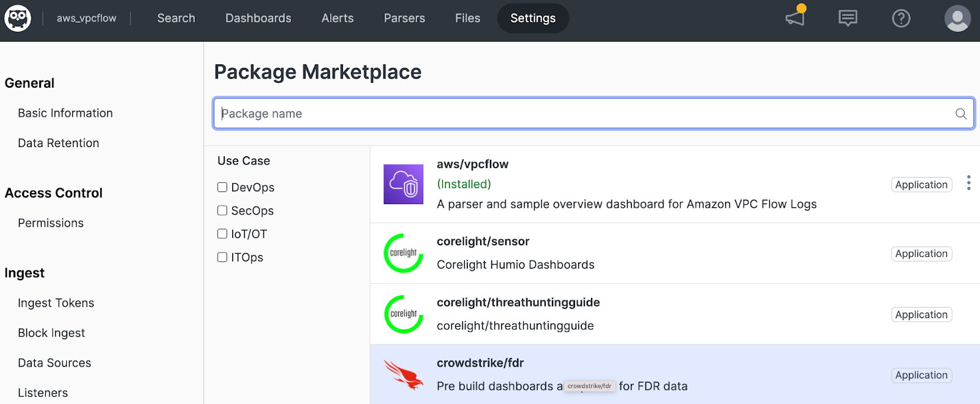Open the Alerts tab
The height and width of the screenshot is (404, 980).
pos(337,18)
